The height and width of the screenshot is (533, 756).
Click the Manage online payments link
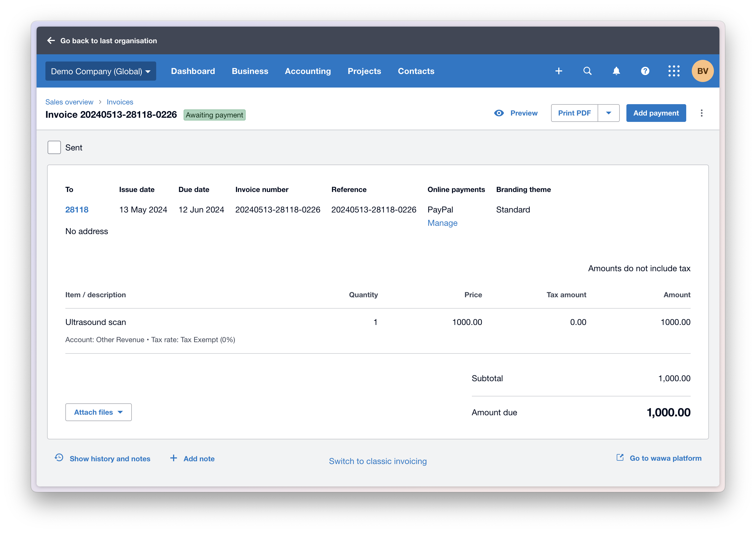click(442, 223)
